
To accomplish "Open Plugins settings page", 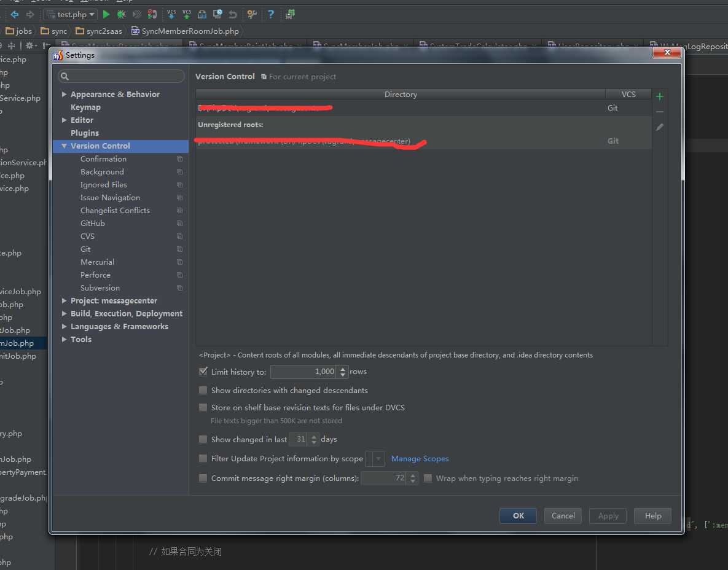I will 85,133.
